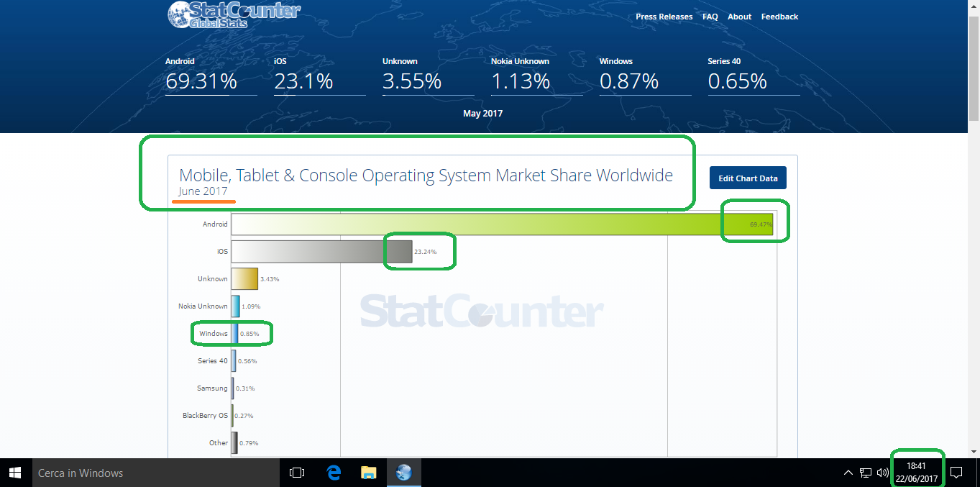Image resolution: width=980 pixels, height=487 pixels.
Task: Open the Windows Start menu
Action: pyautogui.click(x=14, y=473)
